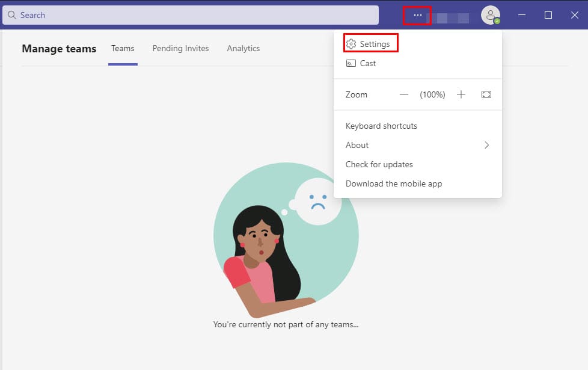This screenshot has width=588, height=370.
Task: Click the gear icon next to Settings
Action: [352, 44]
